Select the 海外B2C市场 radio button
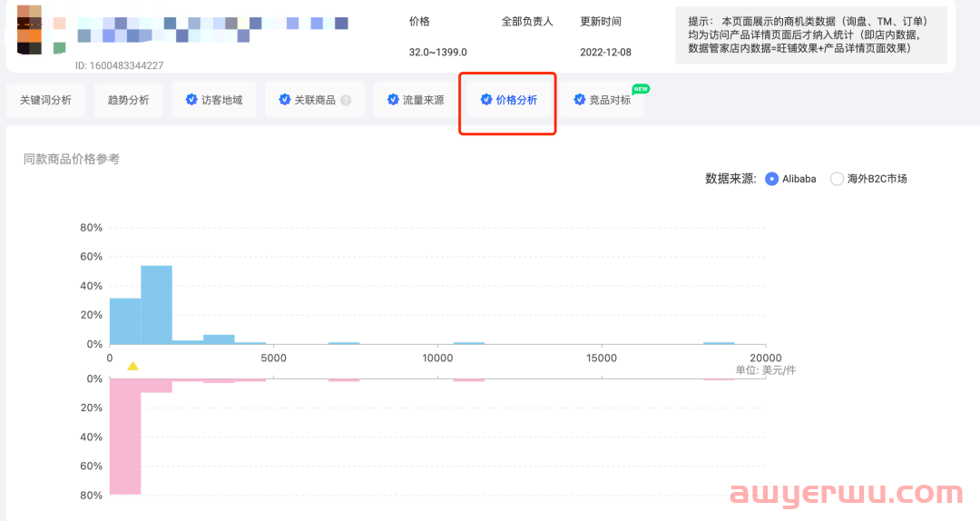 (x=837, y=179)
